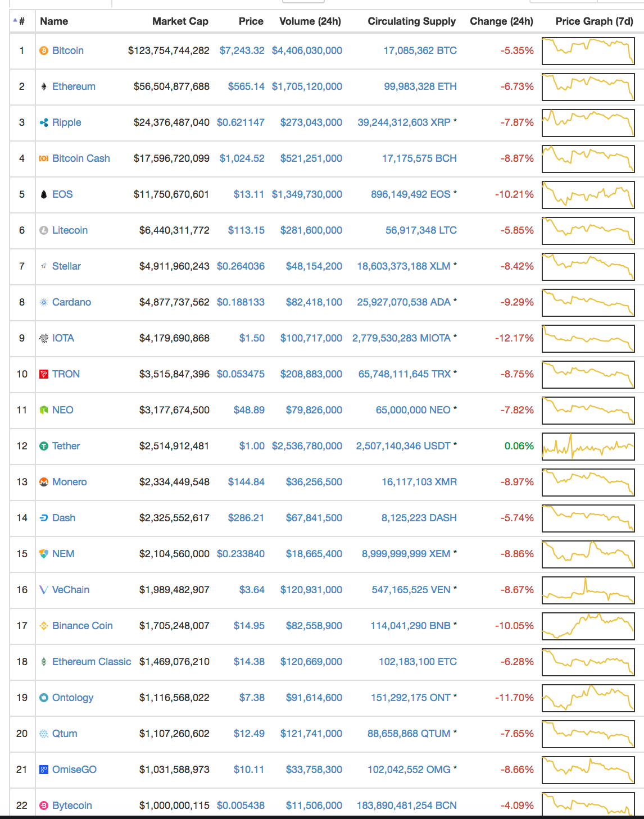This screenshot has height=819, width=644.
Task: Sort by Name column header
Action: click(54, 21)
